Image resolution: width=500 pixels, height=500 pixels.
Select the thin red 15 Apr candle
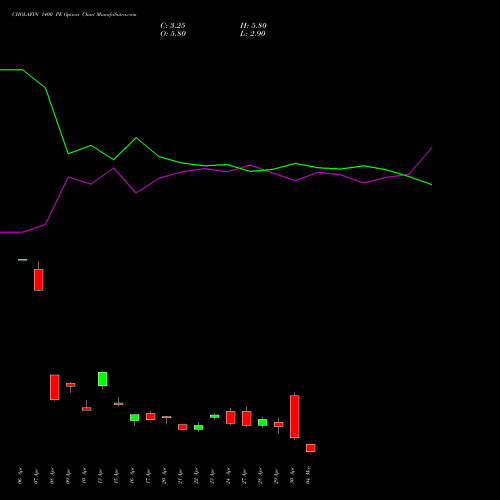[119, 404]
